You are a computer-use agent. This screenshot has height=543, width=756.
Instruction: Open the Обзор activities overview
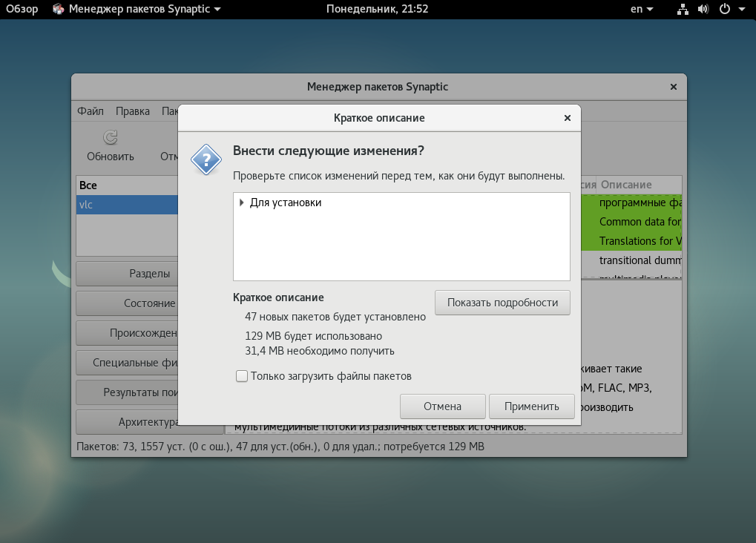(x=22, y=9)
